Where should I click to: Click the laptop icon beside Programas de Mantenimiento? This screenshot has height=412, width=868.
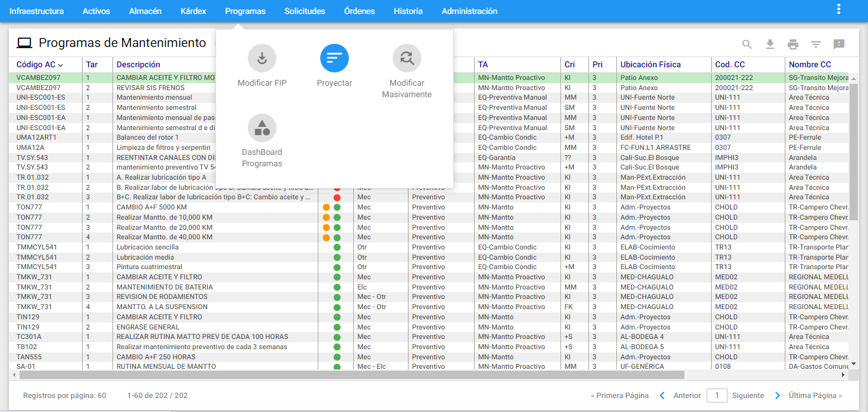(24, 43)
